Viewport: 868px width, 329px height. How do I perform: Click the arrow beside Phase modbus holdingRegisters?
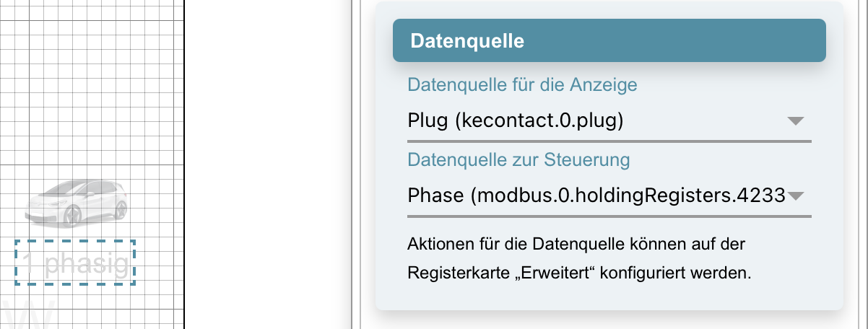point(795,196)
